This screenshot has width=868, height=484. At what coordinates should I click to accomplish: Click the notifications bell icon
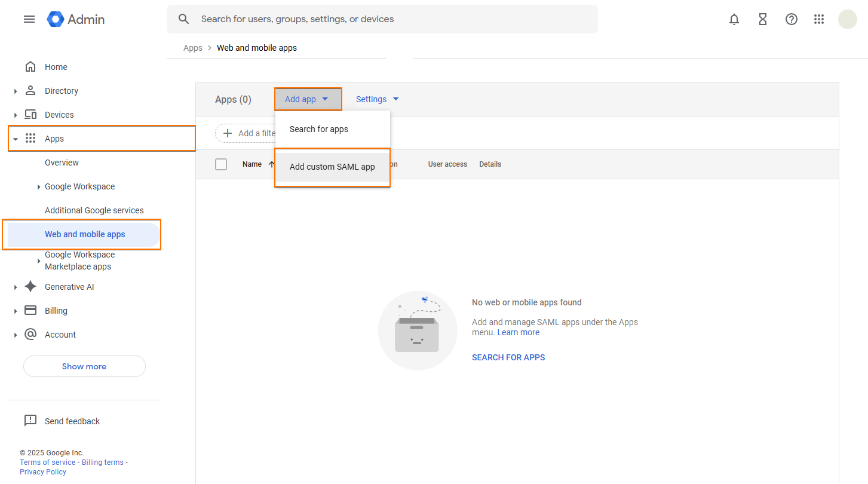[x=734, y=19]
